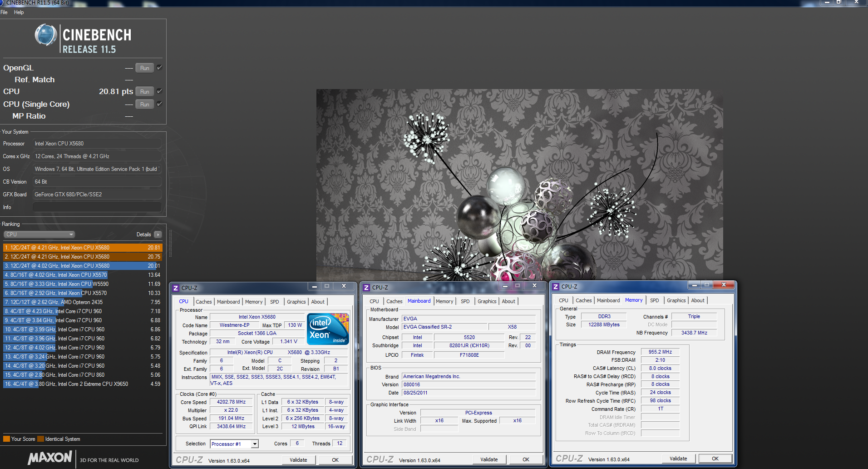This screenshot has width=868, height=469.
Task: Click the Details arrow button in Ranking
Action: point(158,234)
